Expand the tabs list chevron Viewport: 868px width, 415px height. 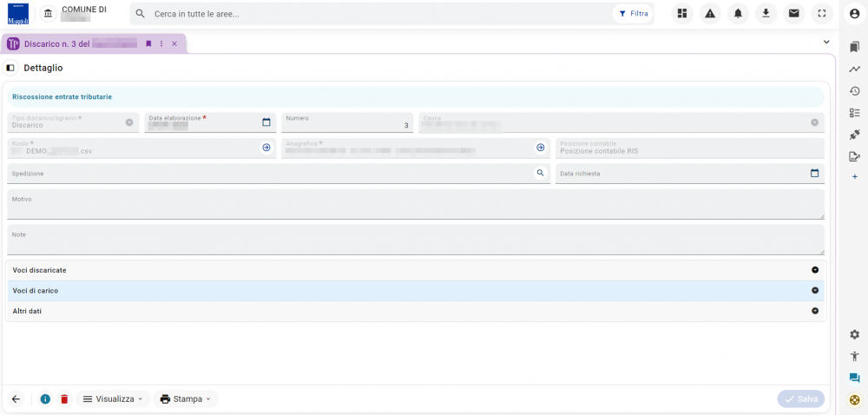tap(826, 42)
